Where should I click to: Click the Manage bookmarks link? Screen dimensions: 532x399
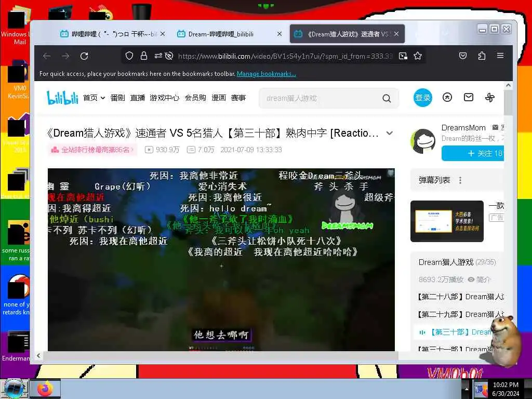pos(267,74)
